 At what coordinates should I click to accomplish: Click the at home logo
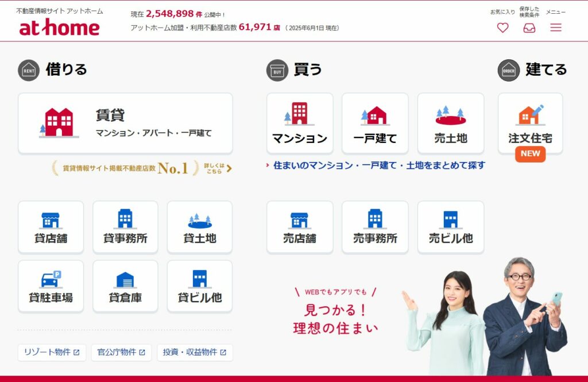[x=59, y=28]
